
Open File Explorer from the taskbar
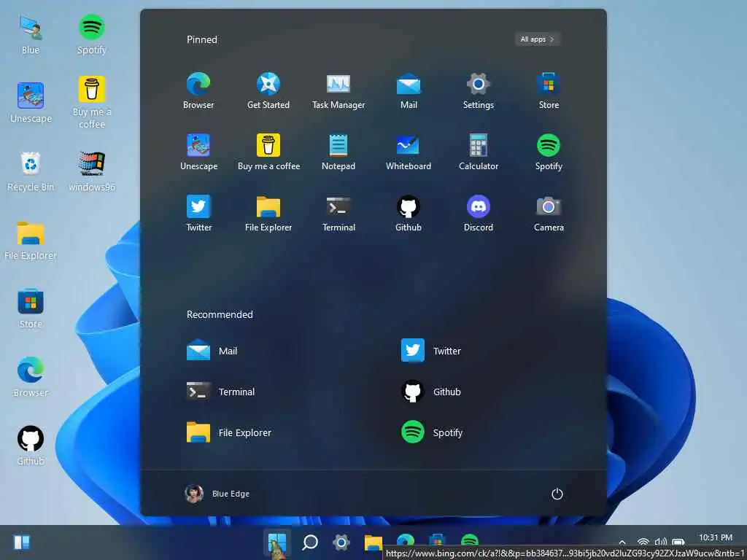373,541
